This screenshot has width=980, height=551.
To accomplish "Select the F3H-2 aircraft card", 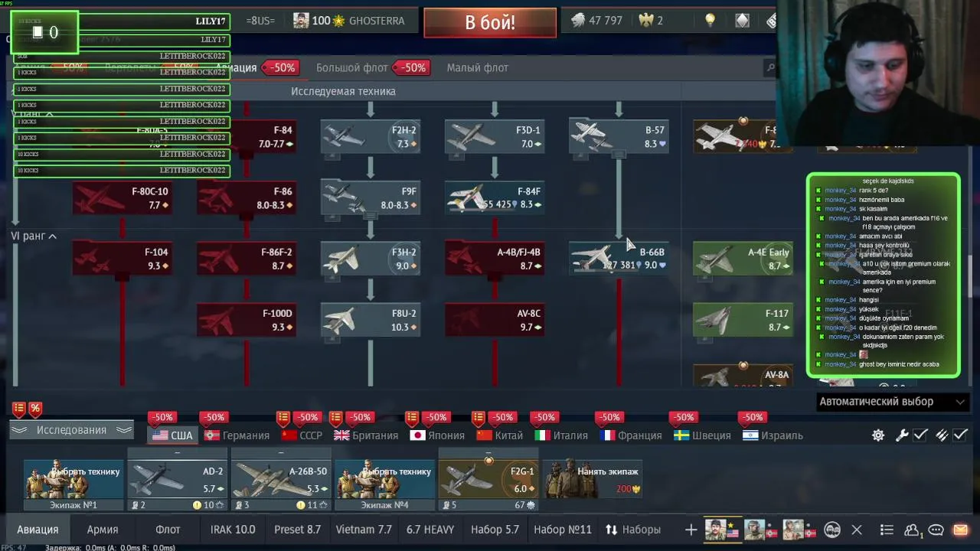I will tap(371, 259).
